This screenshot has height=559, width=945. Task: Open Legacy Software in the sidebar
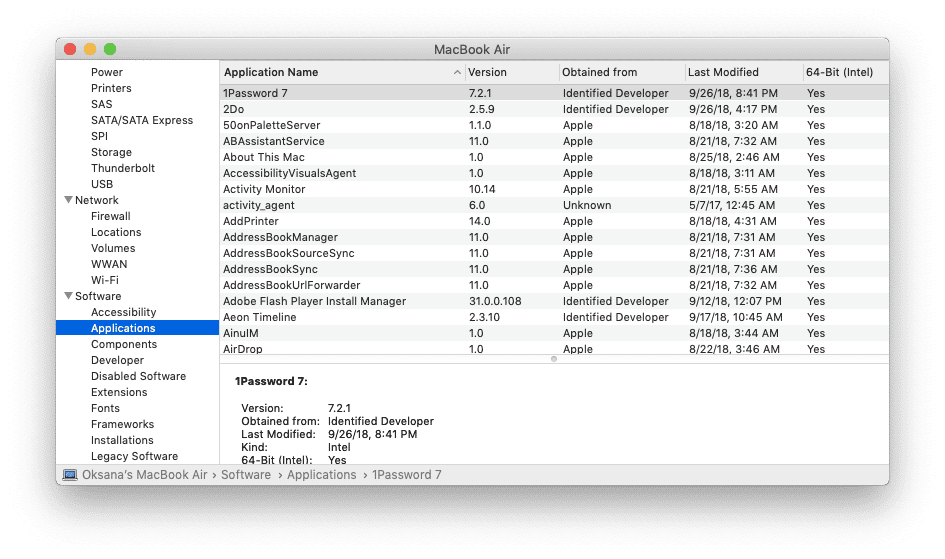tap(134, 456)
